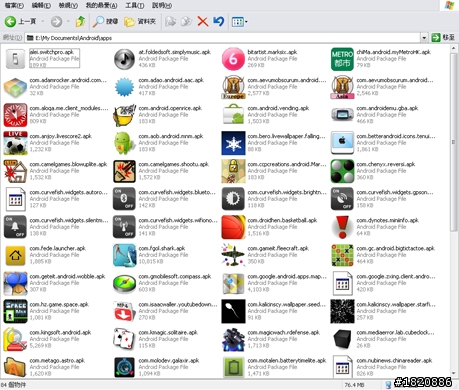Image resolution: width=459 pixels, height=390 pixels.
Task: Open the Forward button history dropdown arrow
Action: 68,22
